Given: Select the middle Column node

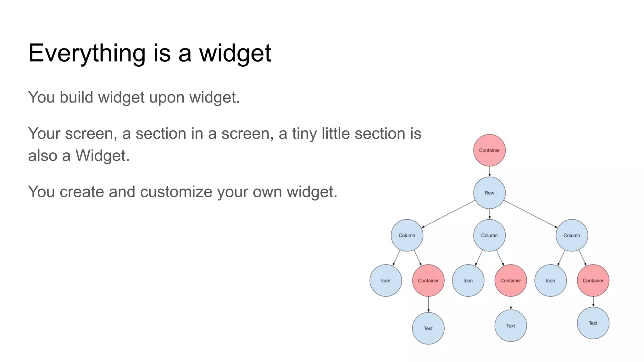Looking at the screenshot, I should 489,235.
